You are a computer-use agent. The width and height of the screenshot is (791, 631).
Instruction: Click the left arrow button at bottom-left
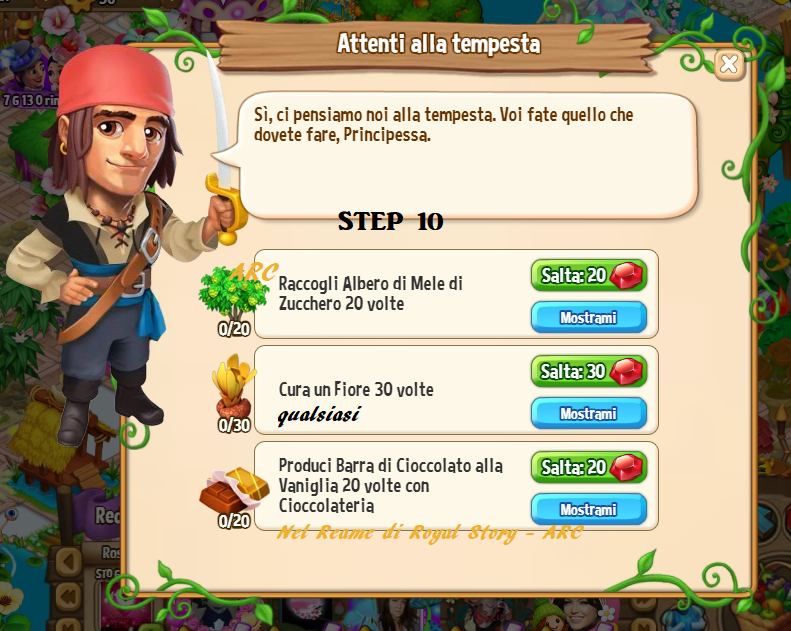click(69, 561)
